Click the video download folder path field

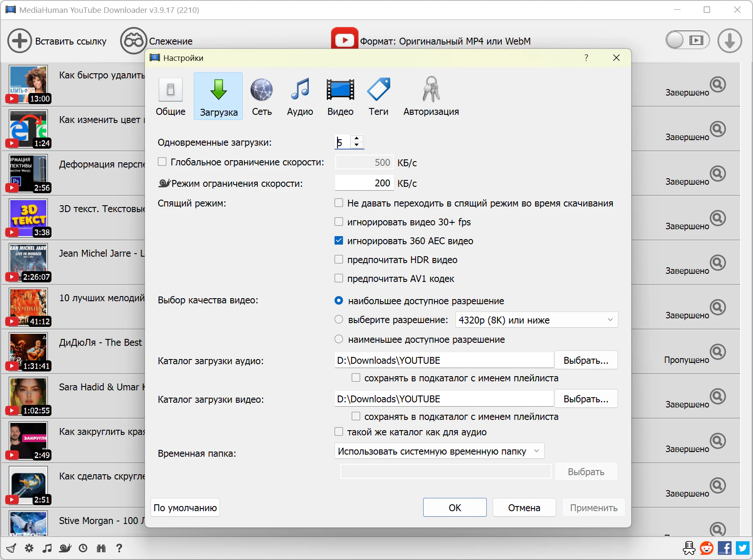[444, 399]
